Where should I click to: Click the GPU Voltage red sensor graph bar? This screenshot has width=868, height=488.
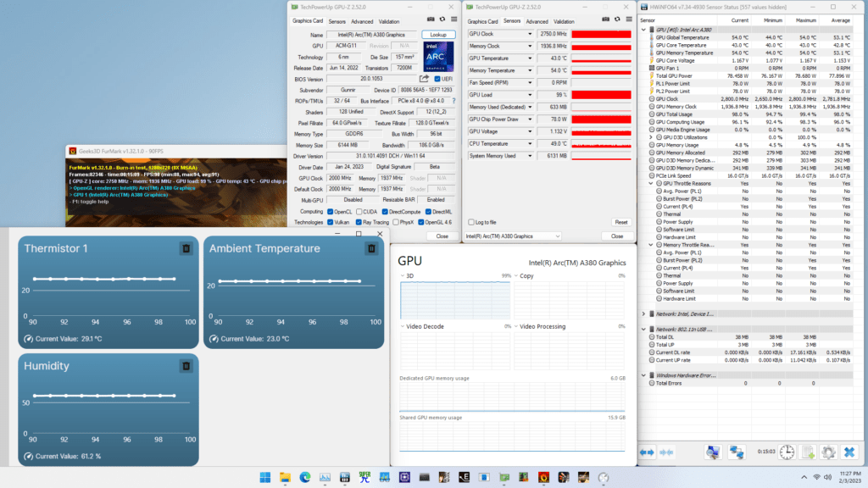(x=601, y=131)
